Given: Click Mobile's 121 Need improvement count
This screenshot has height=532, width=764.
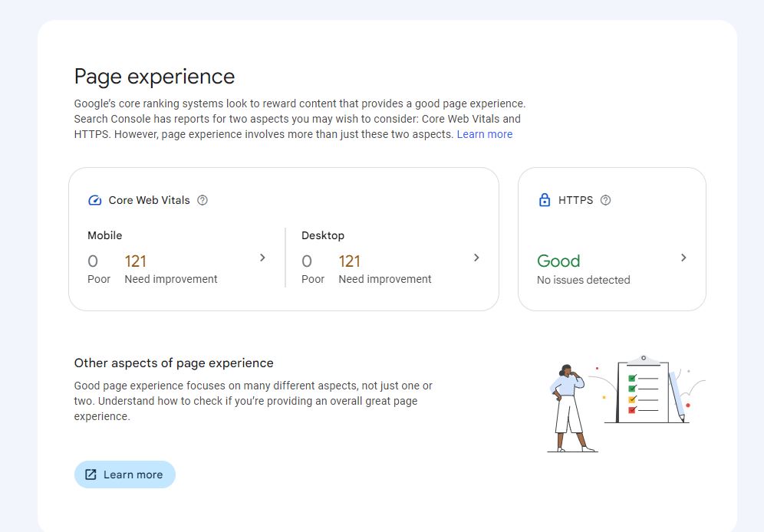Looking at the screenshot, I should [136, 261].
